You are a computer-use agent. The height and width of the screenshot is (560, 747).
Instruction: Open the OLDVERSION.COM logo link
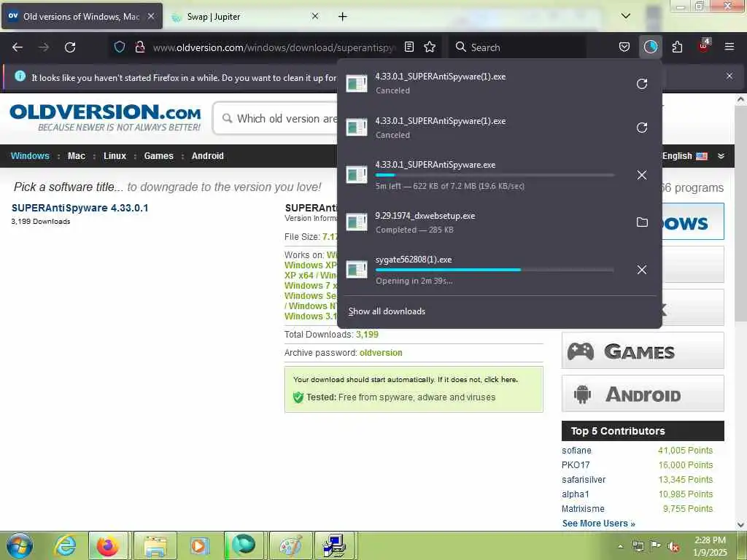tap(105, 117)
